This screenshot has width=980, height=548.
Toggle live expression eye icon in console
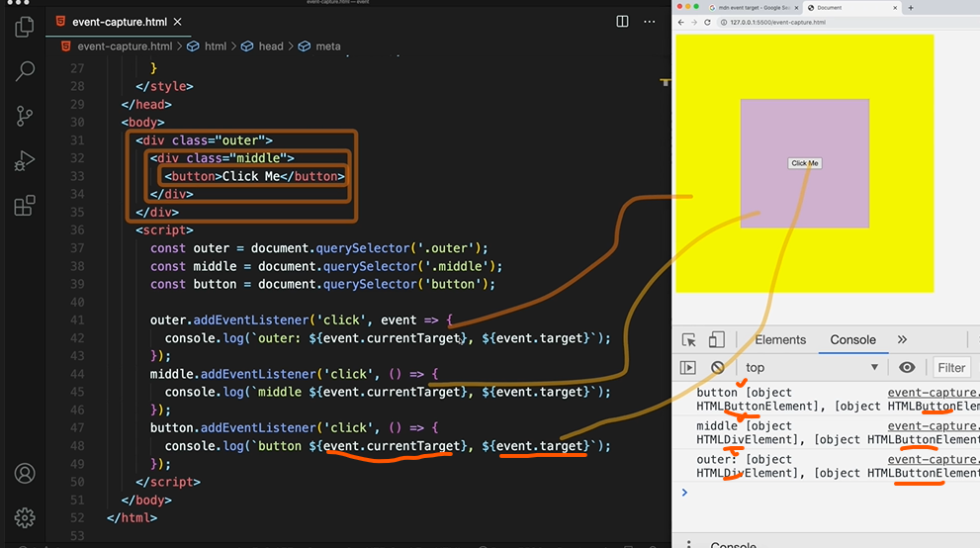pyautogui.click(x=907, y=367)
